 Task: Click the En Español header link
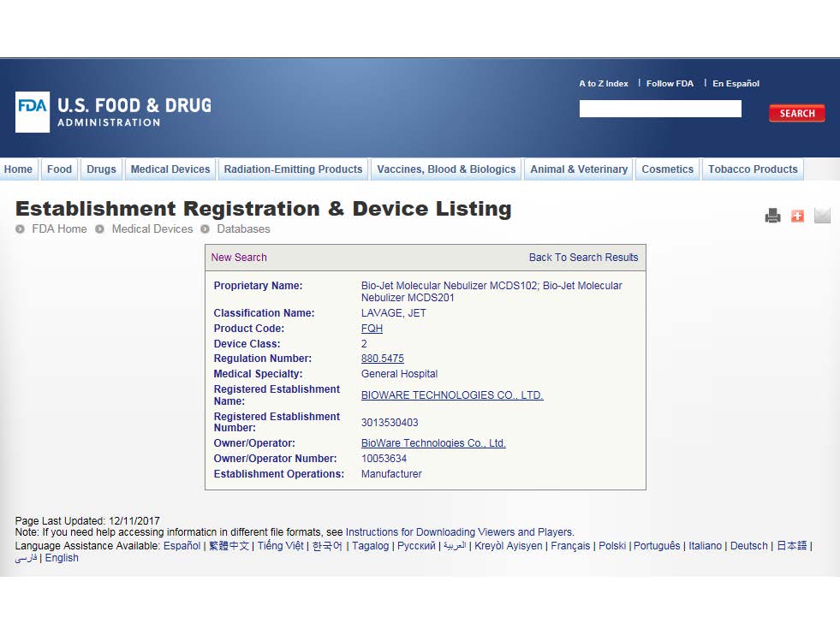point(736,84)
